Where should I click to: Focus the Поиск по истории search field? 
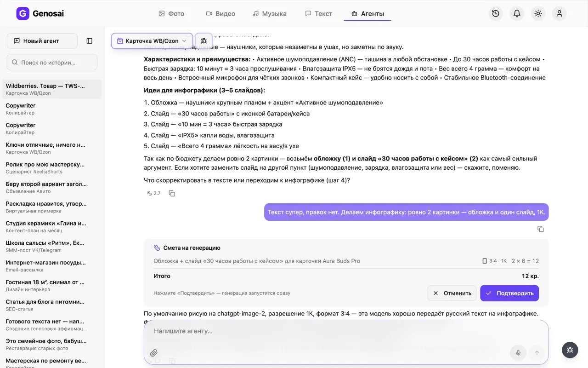click(x=52, y=62)
